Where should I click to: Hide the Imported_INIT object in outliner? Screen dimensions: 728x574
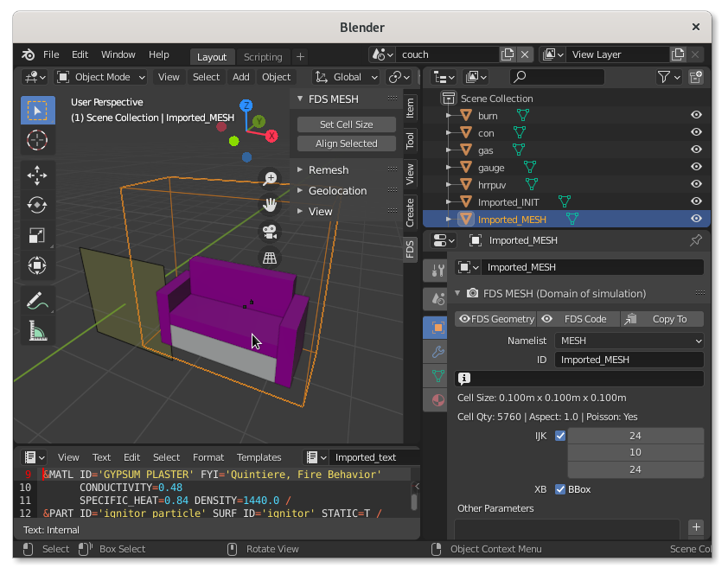click(x=695, y=201)
